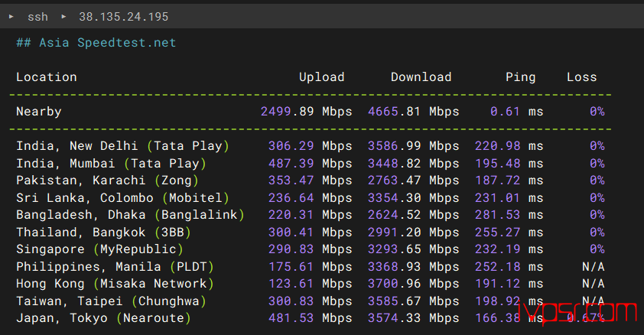Image resolution: width=644 pixels, height=335 pixels.
Task: Click Dhaka ping 281.53 ms
Action: pos(509,215)
